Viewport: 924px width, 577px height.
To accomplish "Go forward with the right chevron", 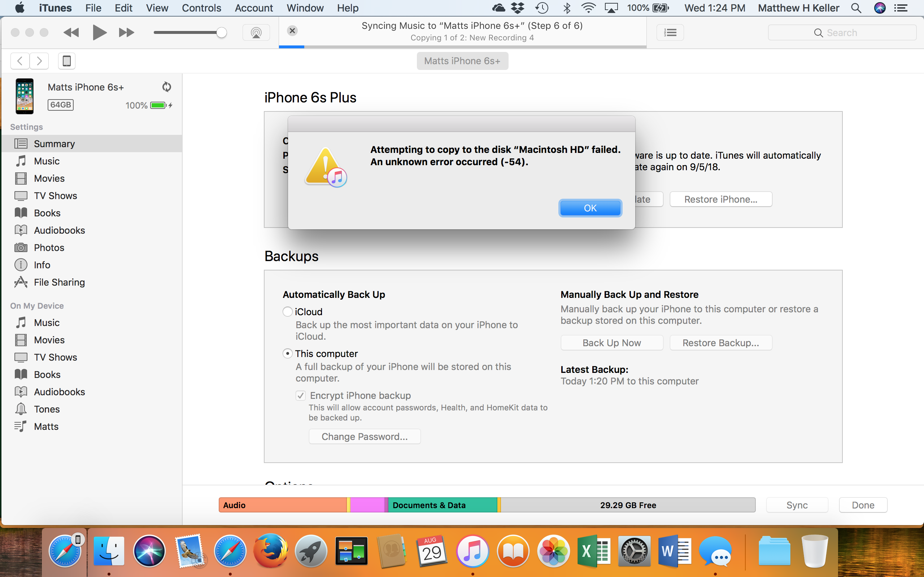I will [39, 61].
